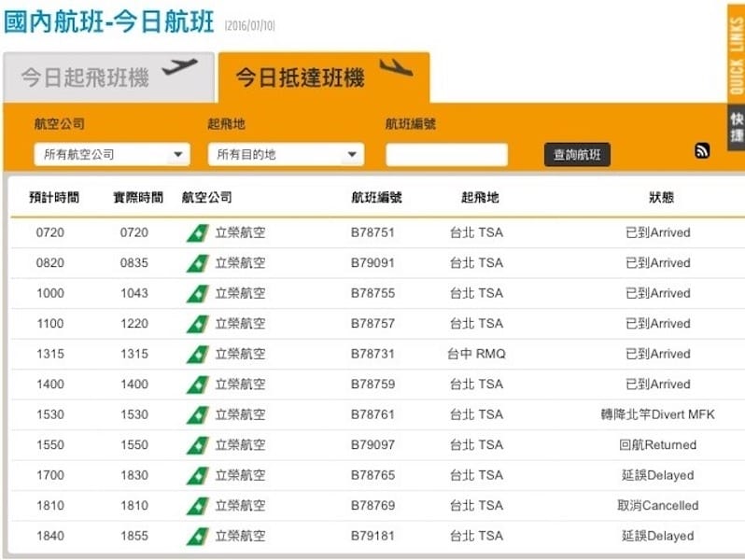Click UNI Air logo for flight B78761
Viewport: 745px width, 560px height.
click(196, 415)
